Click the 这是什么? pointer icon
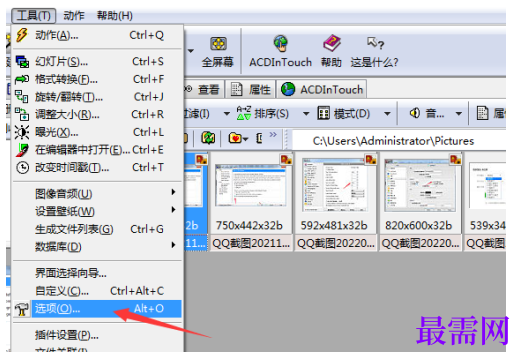 [x=375, y=43]
